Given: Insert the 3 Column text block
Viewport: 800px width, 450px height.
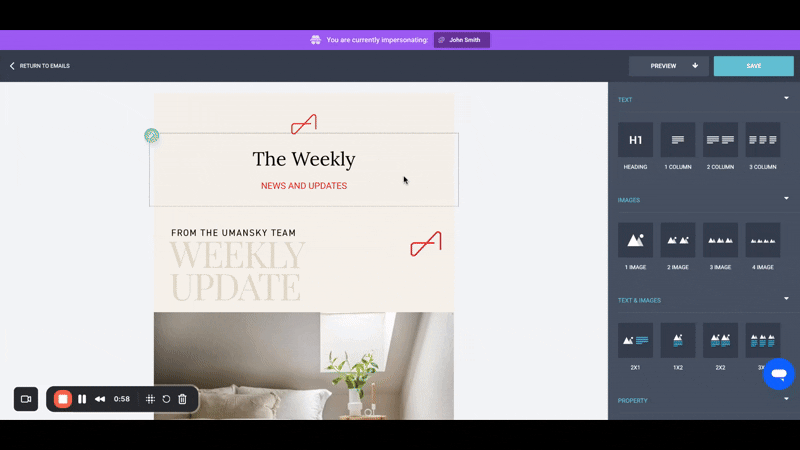Looking at the screenshot, I should 763,140.
